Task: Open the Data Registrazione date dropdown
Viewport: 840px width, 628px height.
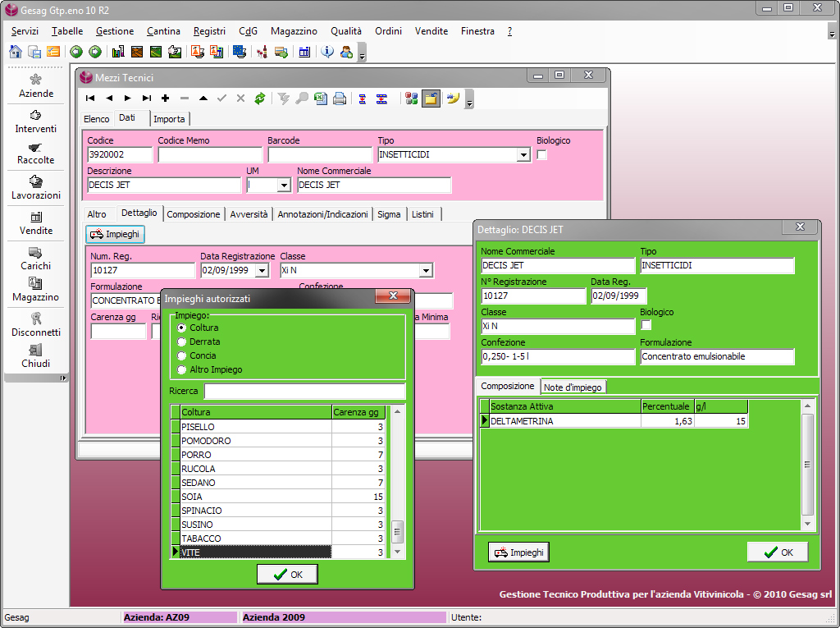Action: pyautogui.click(x=262, y=270)
